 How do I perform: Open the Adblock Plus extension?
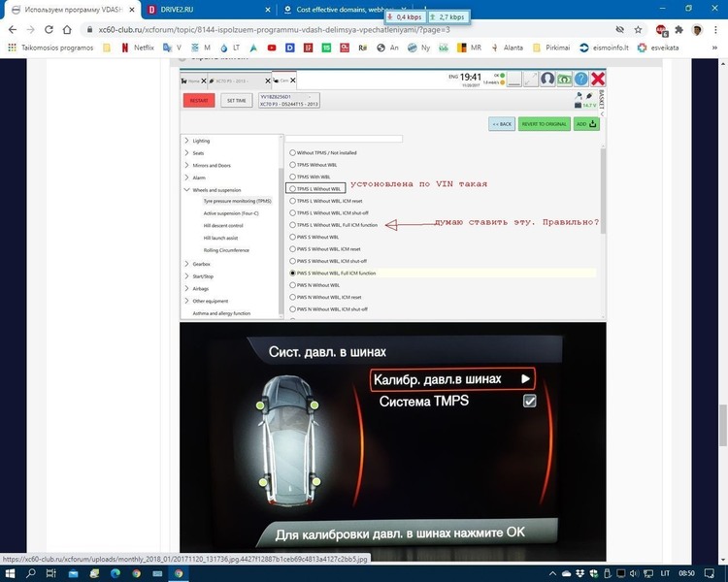662,30
